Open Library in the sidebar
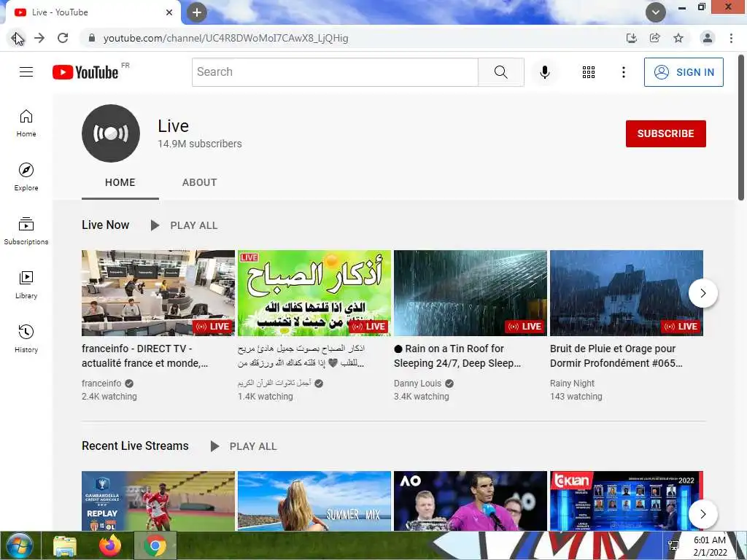Image resolution: width=747 pixels, height=560 pixels. 26,285
